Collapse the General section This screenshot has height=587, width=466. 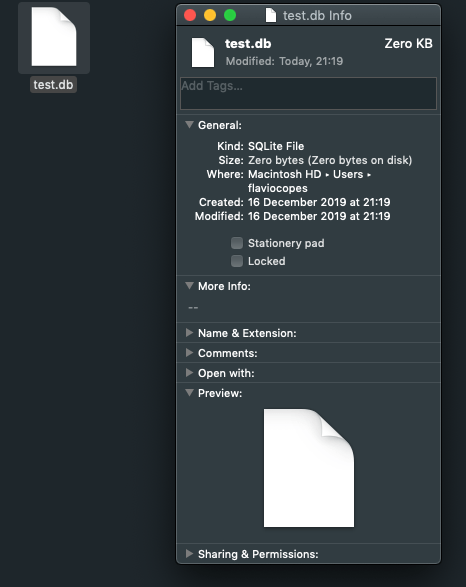pyautogui.click(x=189, y=125)
